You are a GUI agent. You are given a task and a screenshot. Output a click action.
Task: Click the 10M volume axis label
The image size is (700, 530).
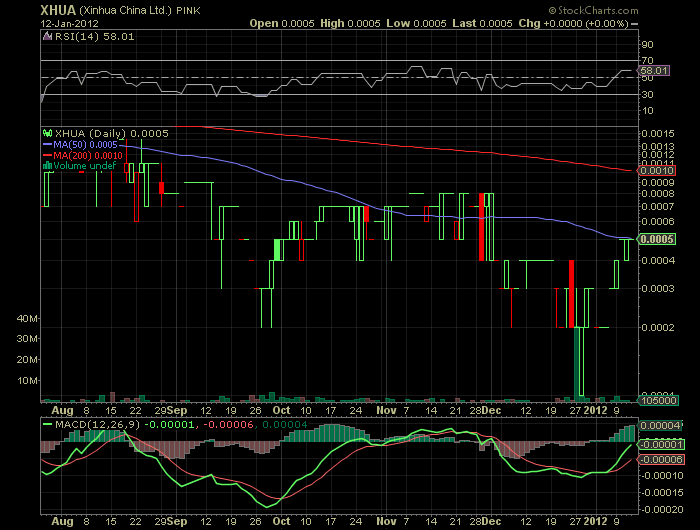point(27,380)
